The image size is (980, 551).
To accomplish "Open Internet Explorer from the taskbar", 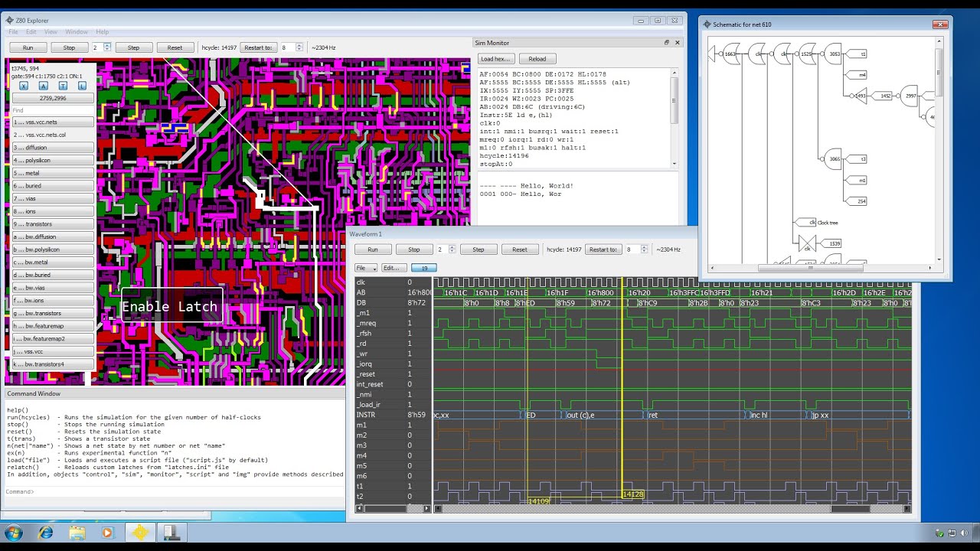I will [46, 533].
